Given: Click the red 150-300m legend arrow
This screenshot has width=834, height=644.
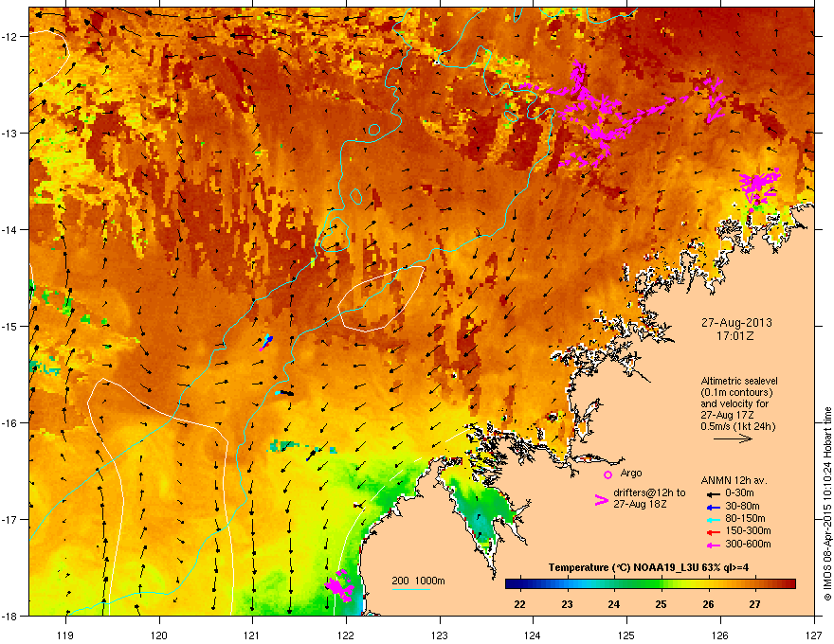Looking at the screenshot, I should (x=714, y=532).
